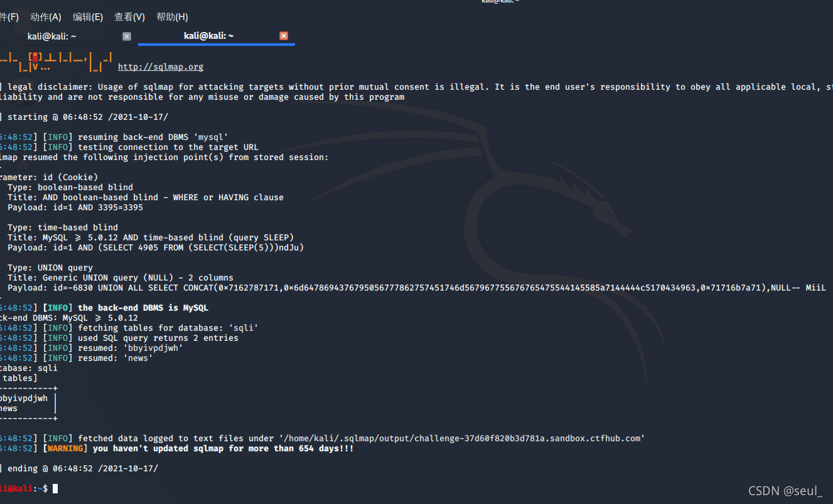Open the 查看(V) menu

129,17
